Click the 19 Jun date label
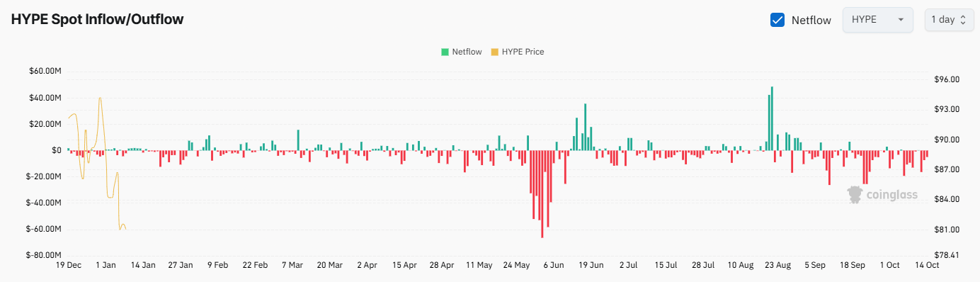This screenshot has width=980, height=282. pyautogui.click(x=591, y=265)
